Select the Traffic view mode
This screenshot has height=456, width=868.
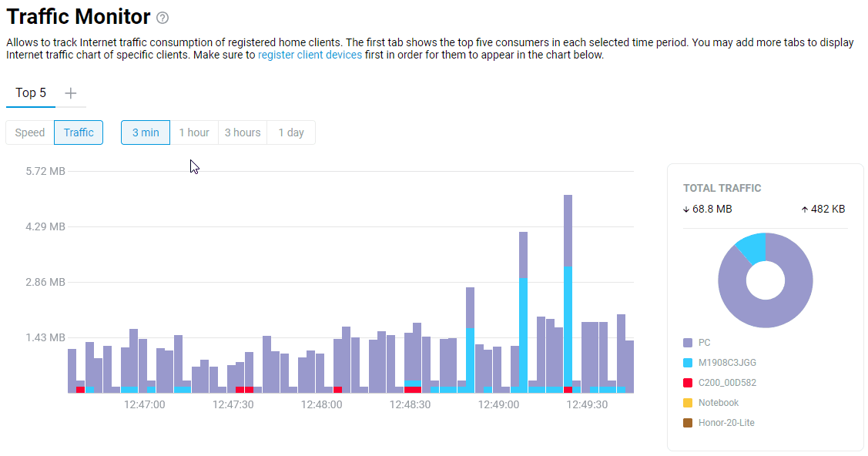pyautogui.click(x=78, y=132)
